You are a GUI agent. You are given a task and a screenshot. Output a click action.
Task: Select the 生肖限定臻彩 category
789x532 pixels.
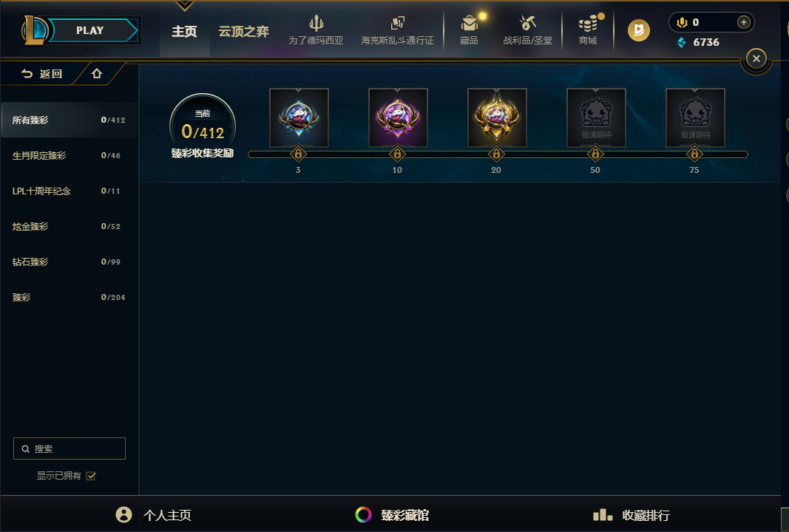pyautogui.click(x=69, y=155)
